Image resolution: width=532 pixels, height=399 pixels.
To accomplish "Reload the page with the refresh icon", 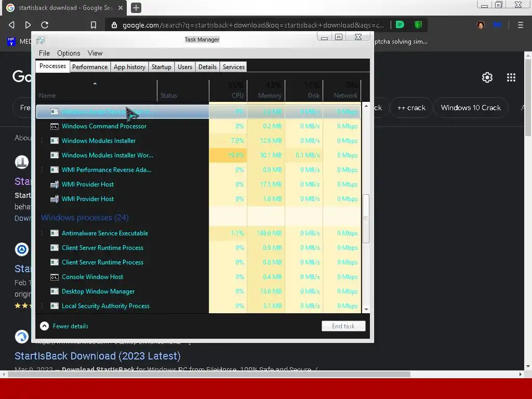I will (x=45, y=25).
